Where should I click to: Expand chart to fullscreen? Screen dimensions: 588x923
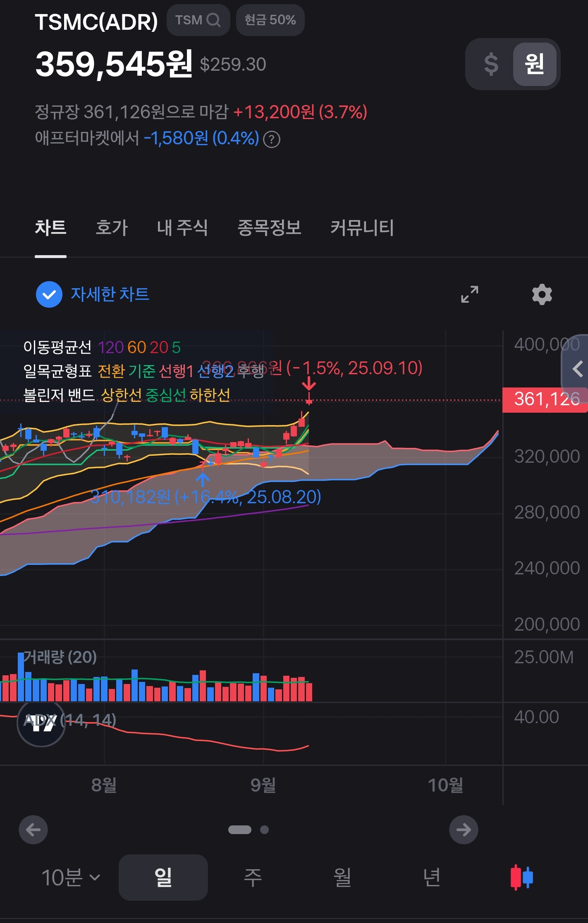[x=470, y=294]
